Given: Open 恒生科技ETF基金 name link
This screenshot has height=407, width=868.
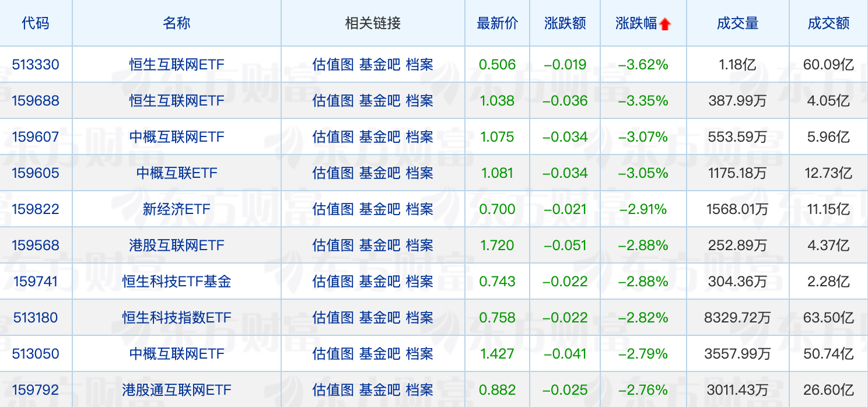Looking at the screenshot, I should [x=177, y=282].
